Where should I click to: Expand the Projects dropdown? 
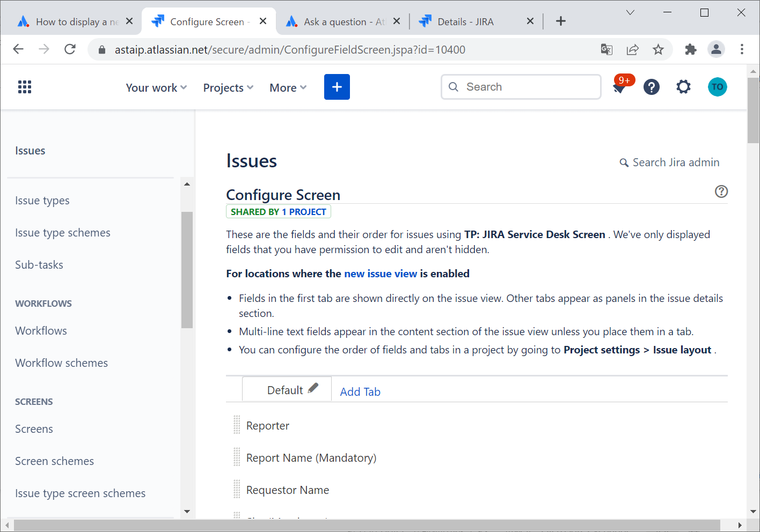point(228,87)
